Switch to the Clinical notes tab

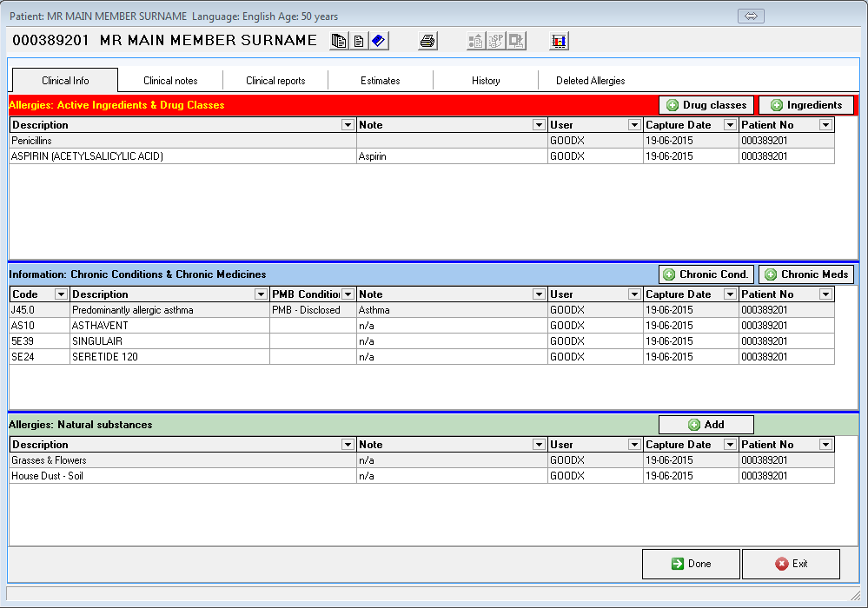pyautogui.click(x=170, y=81)
